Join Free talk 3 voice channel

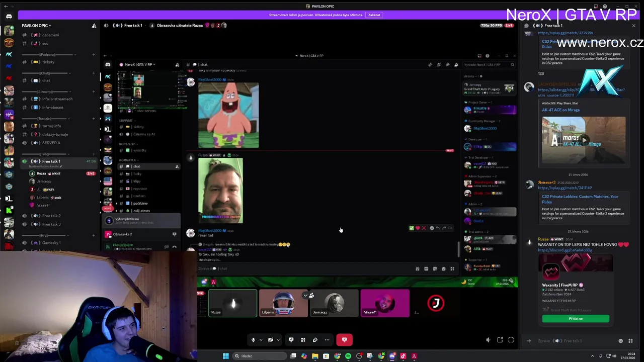59,224
